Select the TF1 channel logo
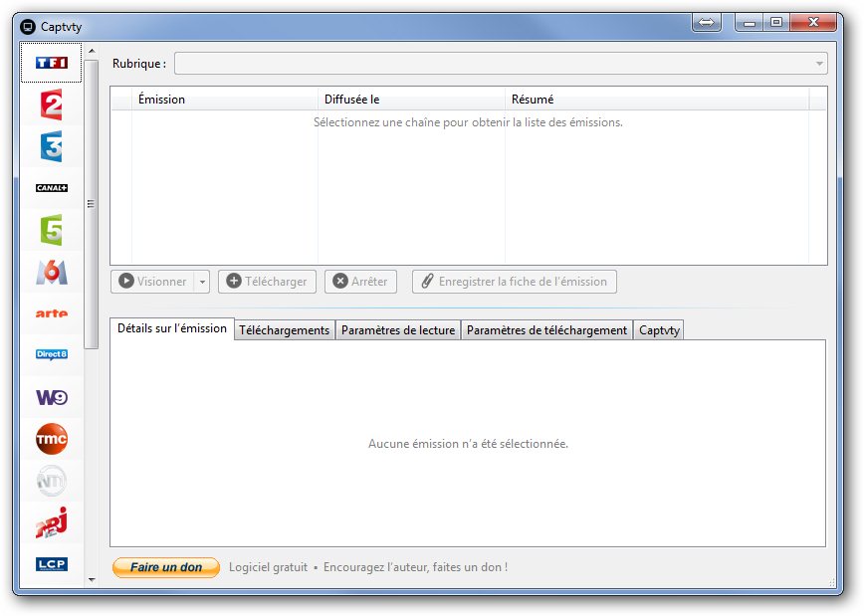Viewport: 864px width, 616px height. 52,63
